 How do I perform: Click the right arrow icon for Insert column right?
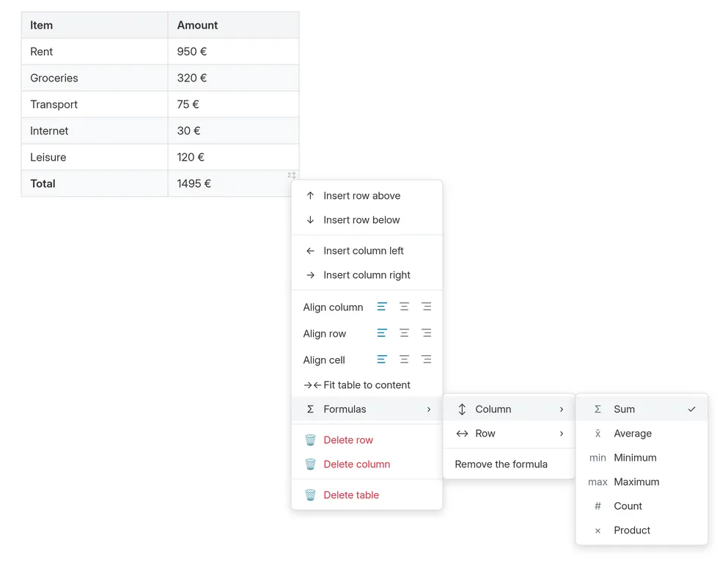[310, 275]
